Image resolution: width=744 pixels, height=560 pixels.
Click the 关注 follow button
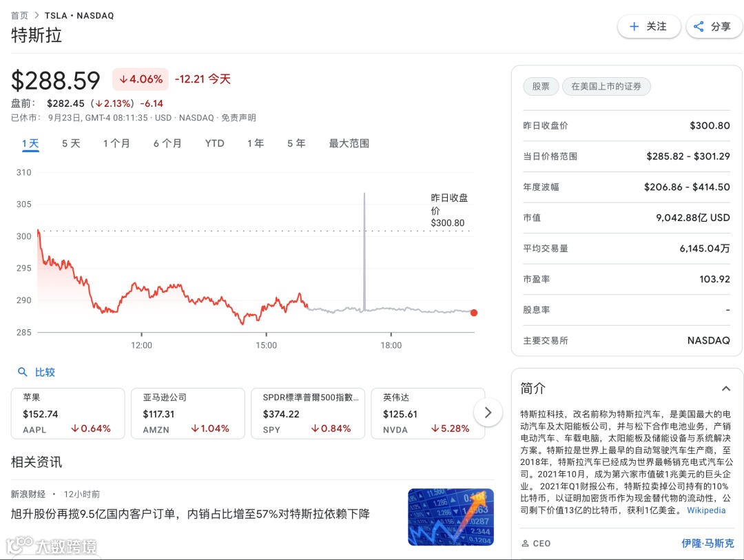(x=649, y=27)
